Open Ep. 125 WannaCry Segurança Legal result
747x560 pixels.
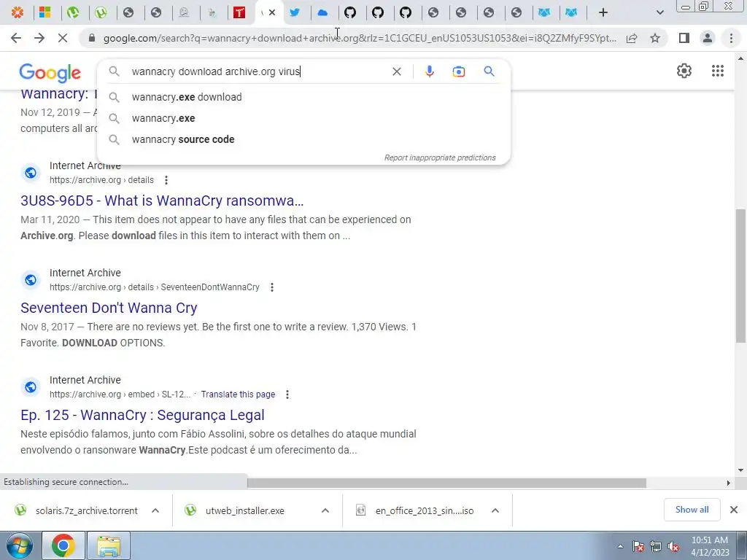[x=142, y=415]
